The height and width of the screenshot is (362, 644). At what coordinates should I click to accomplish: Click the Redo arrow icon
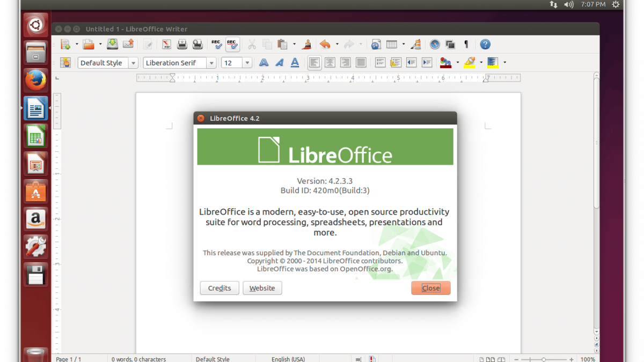(x=349, y=45)
